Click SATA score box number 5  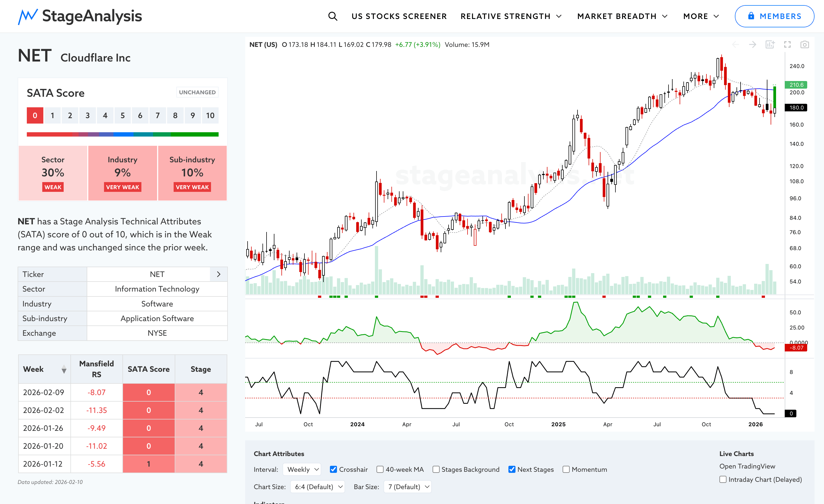(x=122, y=115)
